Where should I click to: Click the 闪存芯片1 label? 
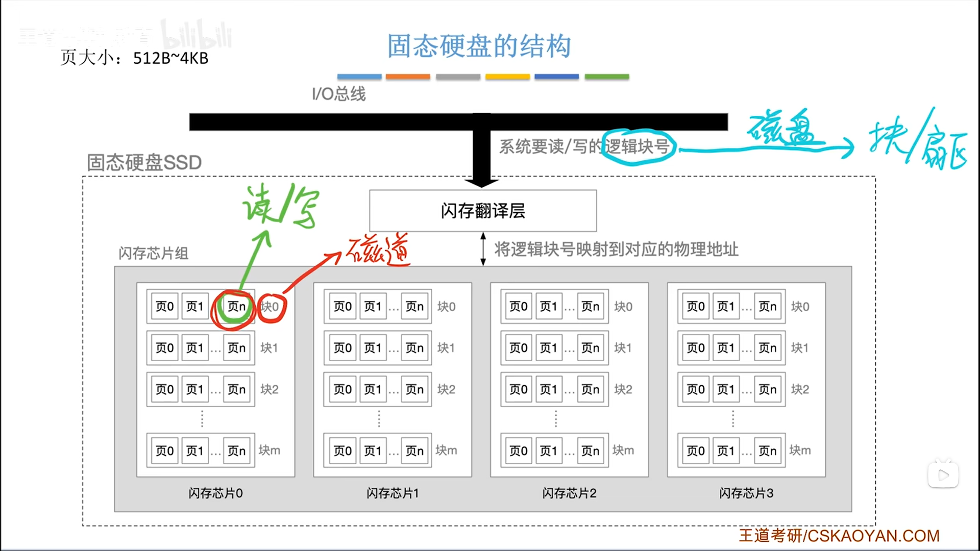pos(392,493)
